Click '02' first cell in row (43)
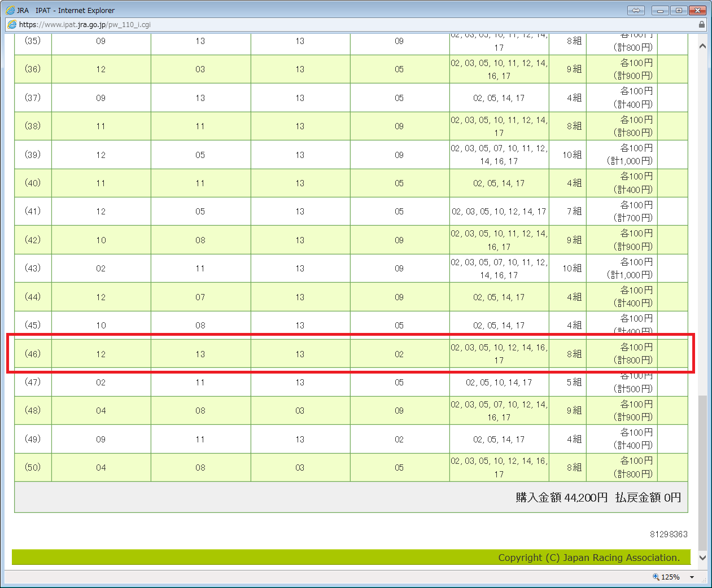Viewport: 712px width, 588px height. [101, 268]
